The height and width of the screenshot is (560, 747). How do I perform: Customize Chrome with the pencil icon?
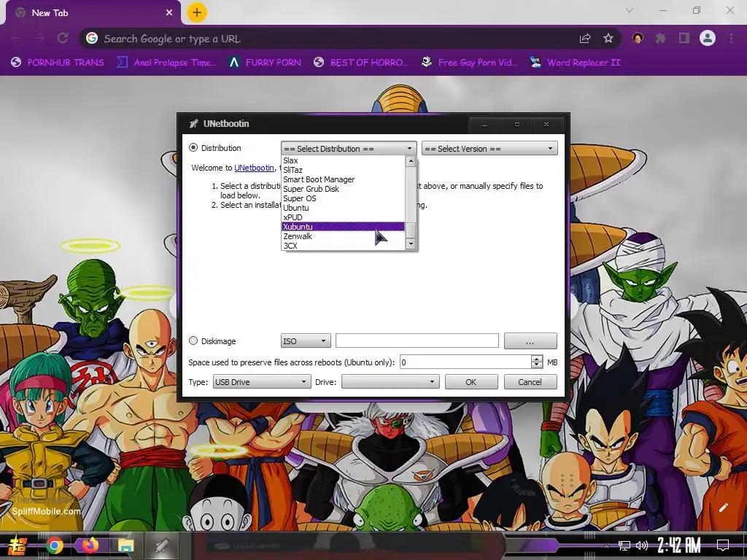pos(723,507)
